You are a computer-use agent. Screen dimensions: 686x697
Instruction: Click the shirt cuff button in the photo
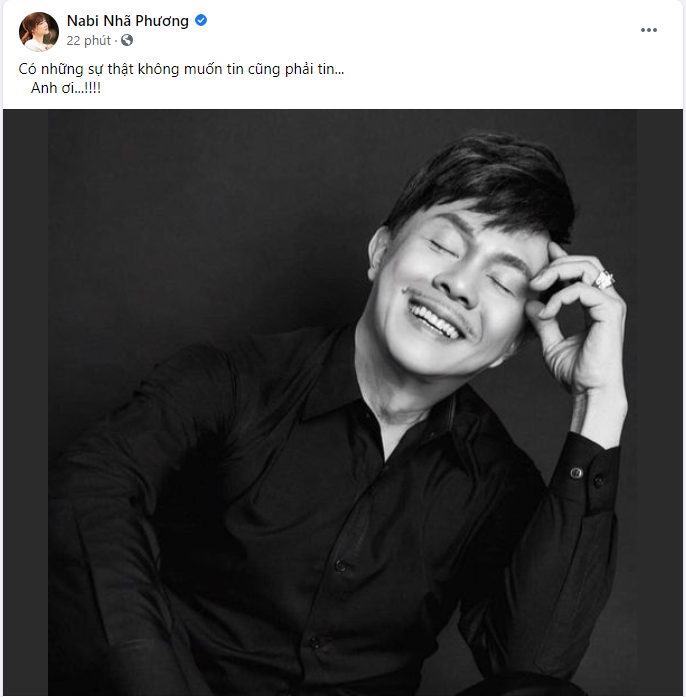(576, 472)
